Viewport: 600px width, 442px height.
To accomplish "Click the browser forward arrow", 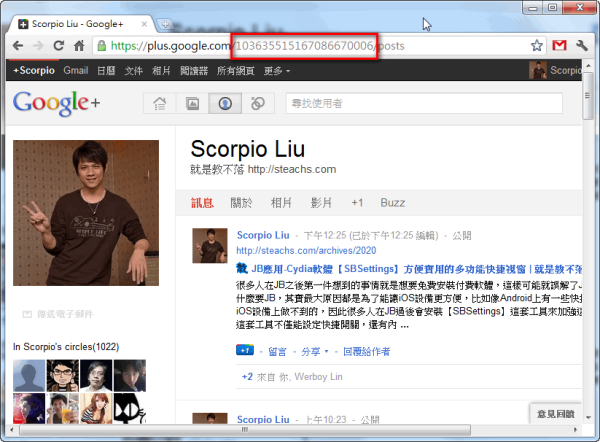I will [x=38, y=46].
